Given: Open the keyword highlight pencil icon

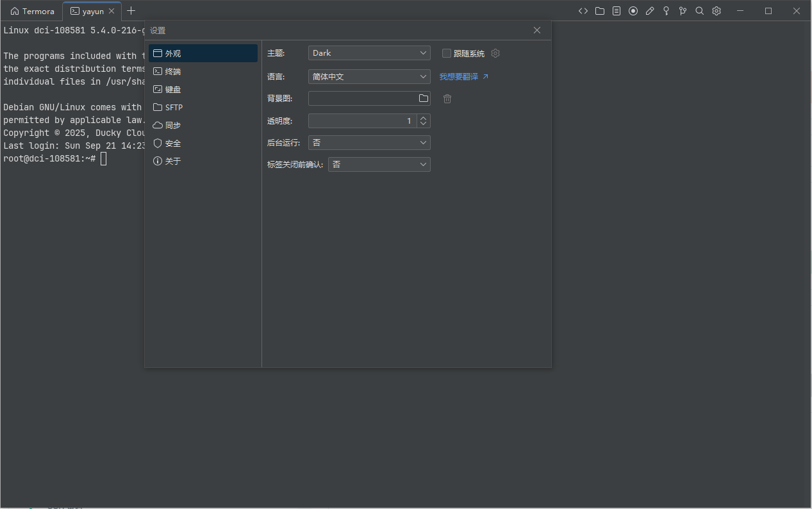Looking at the screenshot, I should [649, 11].
